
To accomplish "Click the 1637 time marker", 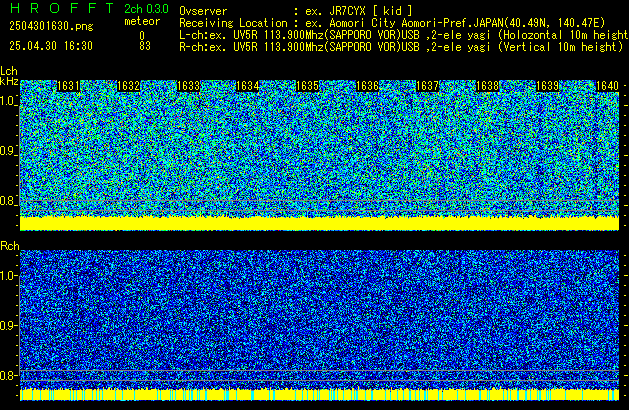I will pos(427,86).
